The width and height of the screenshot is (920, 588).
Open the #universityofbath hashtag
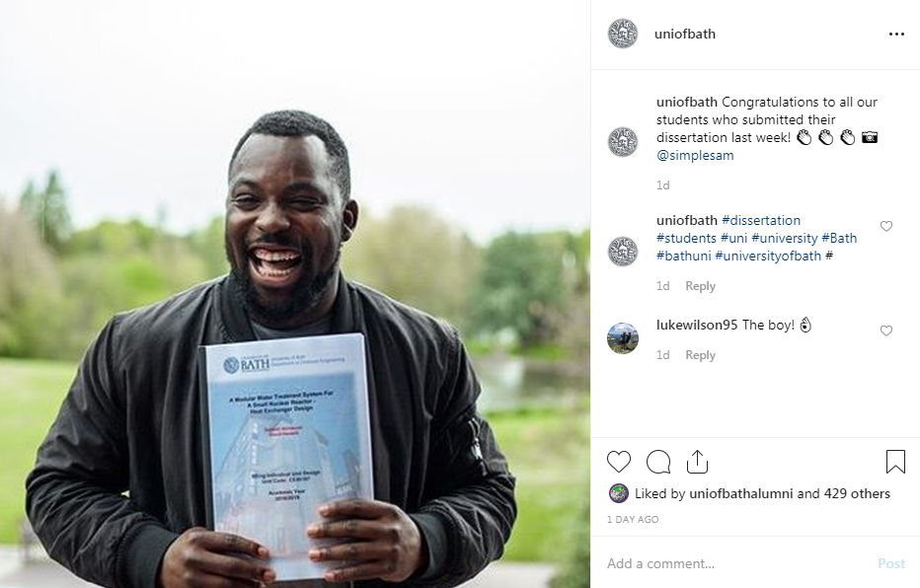pyautogui.click(x=768, y=257)
